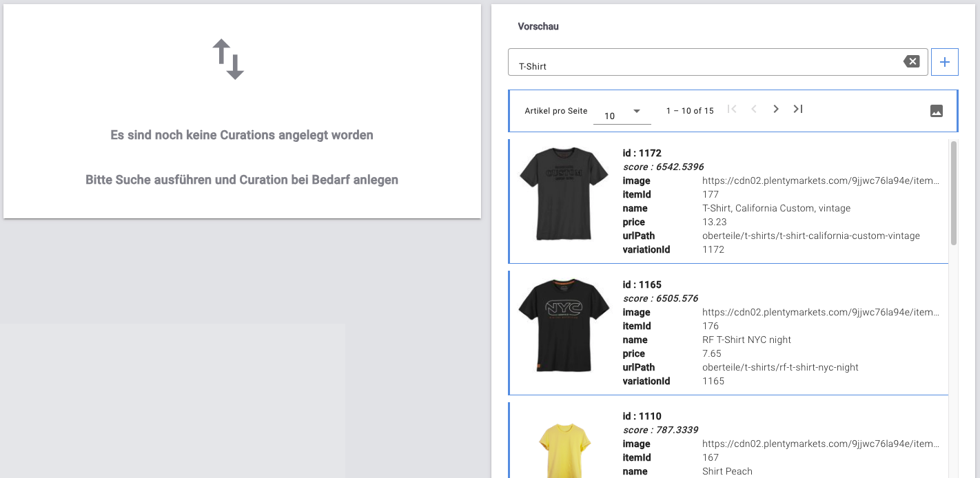Click the variationId value 1165
Screen dimensions: 980x478
(713, 381)
